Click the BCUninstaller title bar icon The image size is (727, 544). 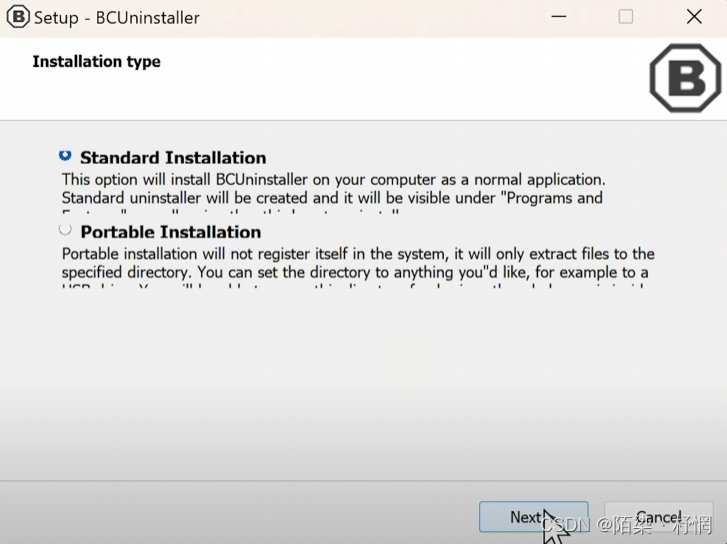coord(18,17)
